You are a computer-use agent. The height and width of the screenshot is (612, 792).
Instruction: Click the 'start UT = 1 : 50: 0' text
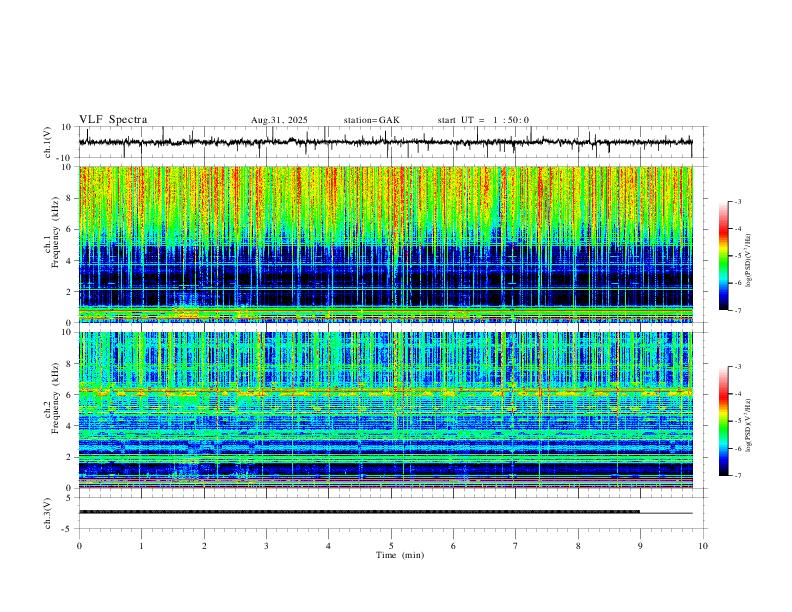[483, 120]
